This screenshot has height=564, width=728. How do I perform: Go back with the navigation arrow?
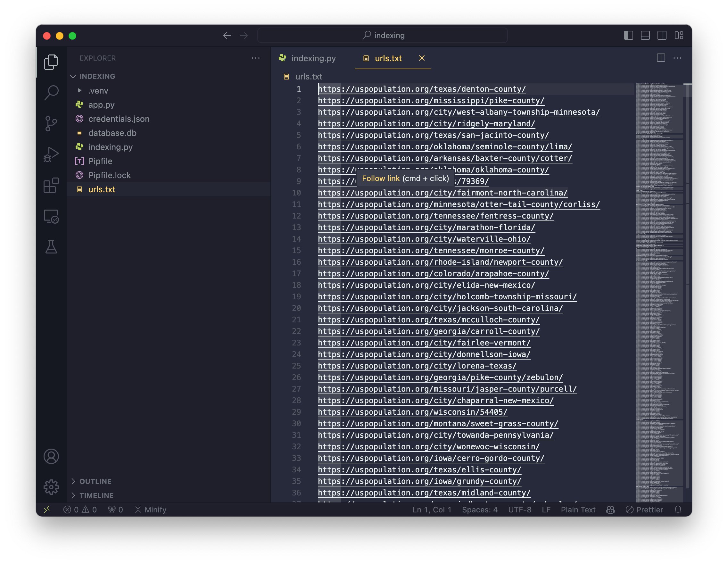click(227, 35)
